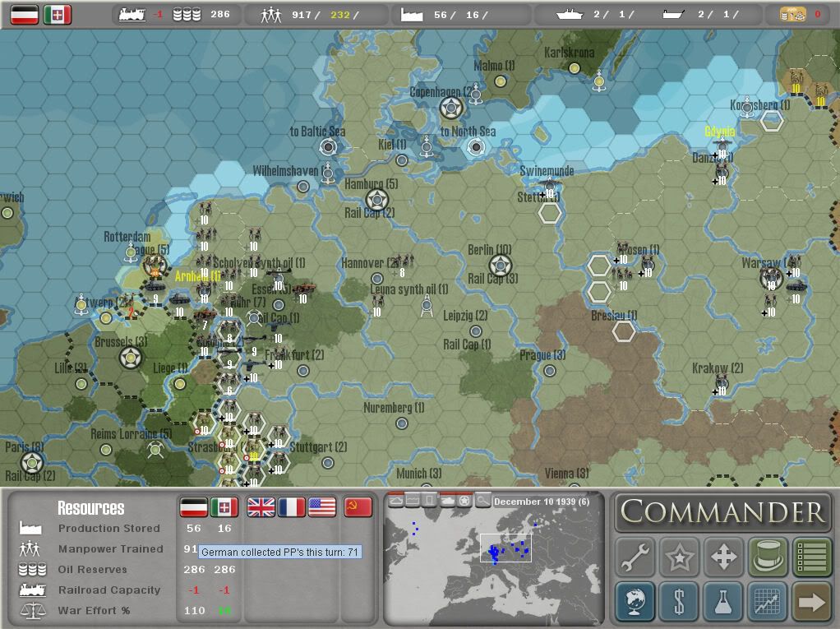Open the list report button
This screenshot has height=629, width=840.
click(x=811, y=557)
